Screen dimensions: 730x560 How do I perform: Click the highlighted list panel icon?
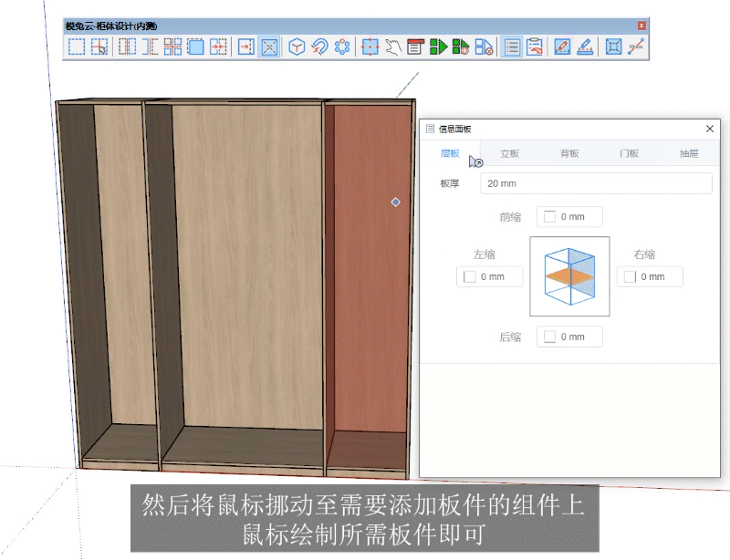[x=512, y=47]
